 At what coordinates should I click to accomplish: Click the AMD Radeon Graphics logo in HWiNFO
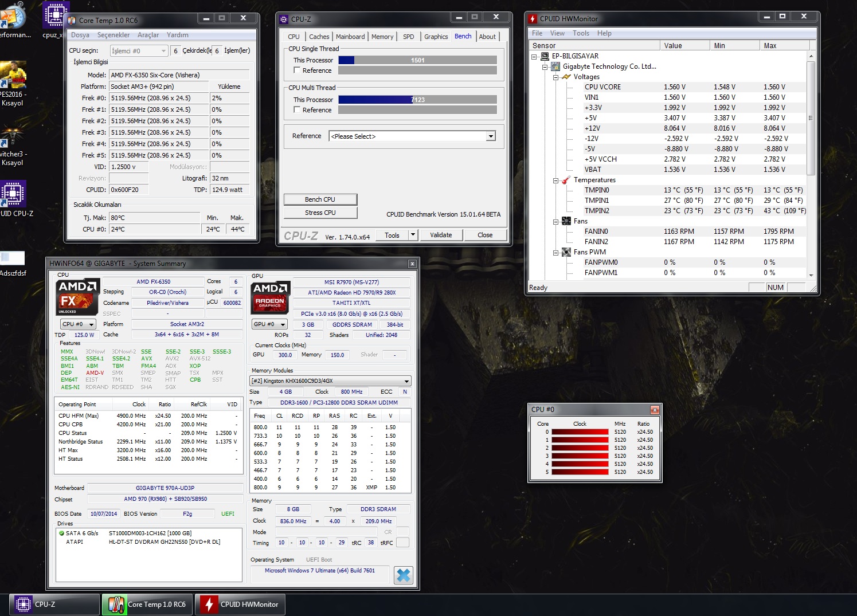[271, 297]
